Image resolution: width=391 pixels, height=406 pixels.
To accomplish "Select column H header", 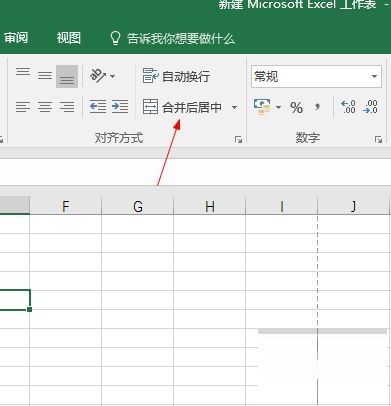I will tap(210, 205).
